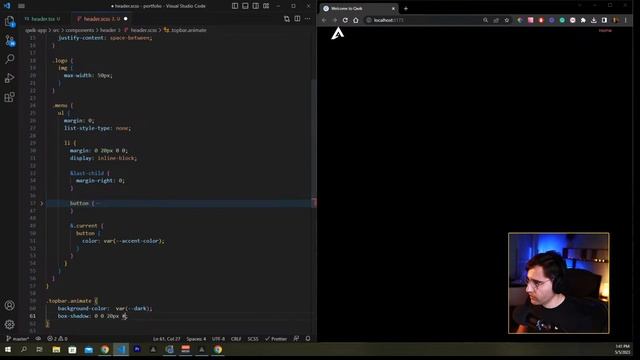Open the notifications bell in status bar
Viewport: 640px width, 360px height.
[308, 339]
